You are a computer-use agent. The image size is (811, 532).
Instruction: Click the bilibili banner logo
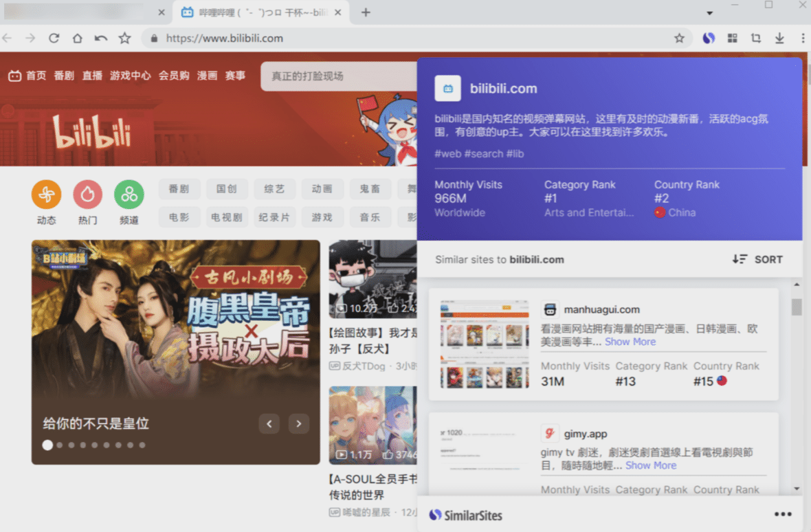92,131
